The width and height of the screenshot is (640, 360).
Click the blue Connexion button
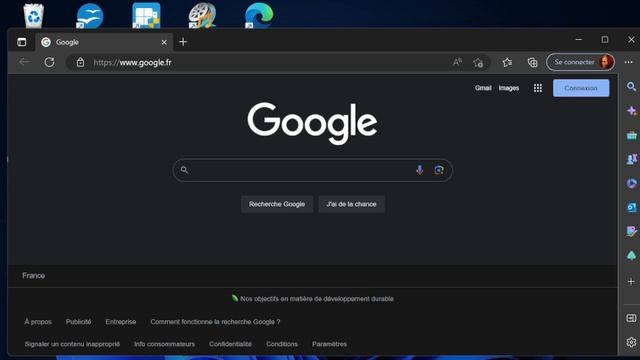[581, 88]
